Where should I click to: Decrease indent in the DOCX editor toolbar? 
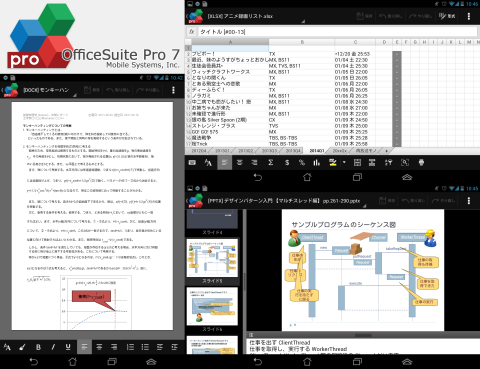[160, 347]
